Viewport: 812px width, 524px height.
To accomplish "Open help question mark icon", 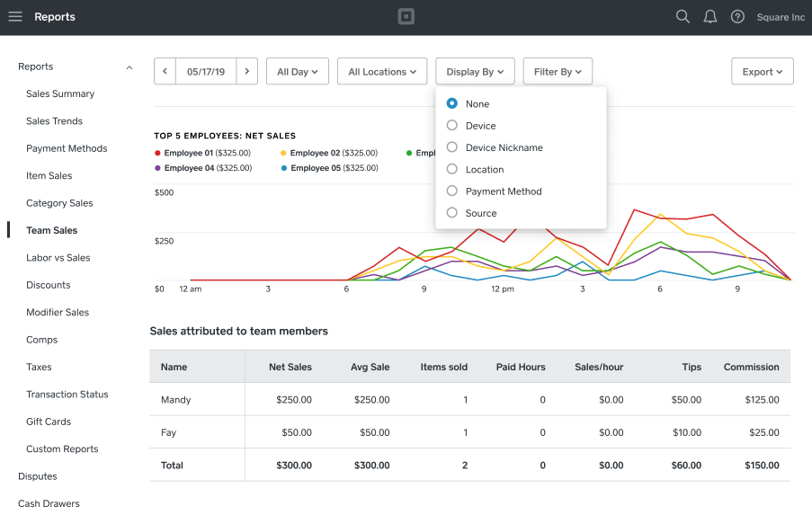I will (737, 16).
